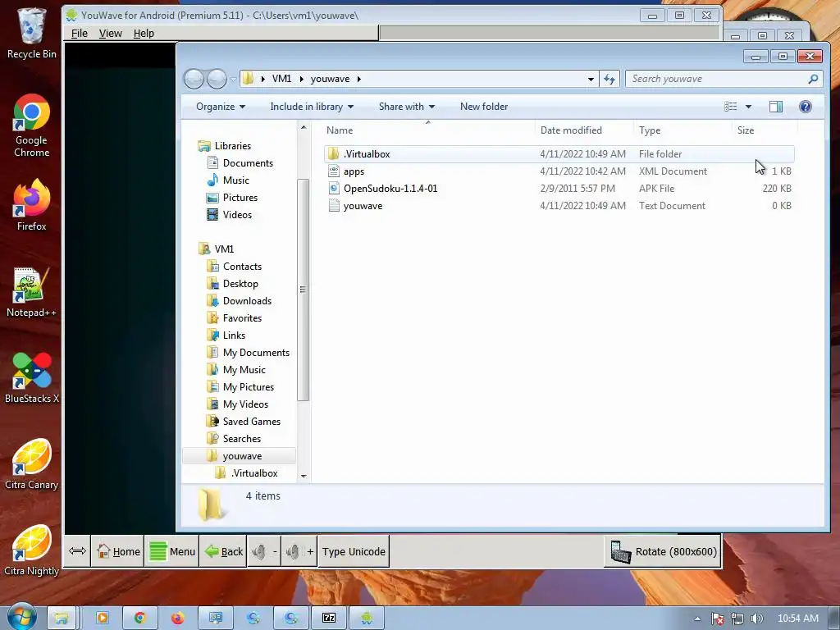Select Pictures library in navigation pane

tap(232, 197)
